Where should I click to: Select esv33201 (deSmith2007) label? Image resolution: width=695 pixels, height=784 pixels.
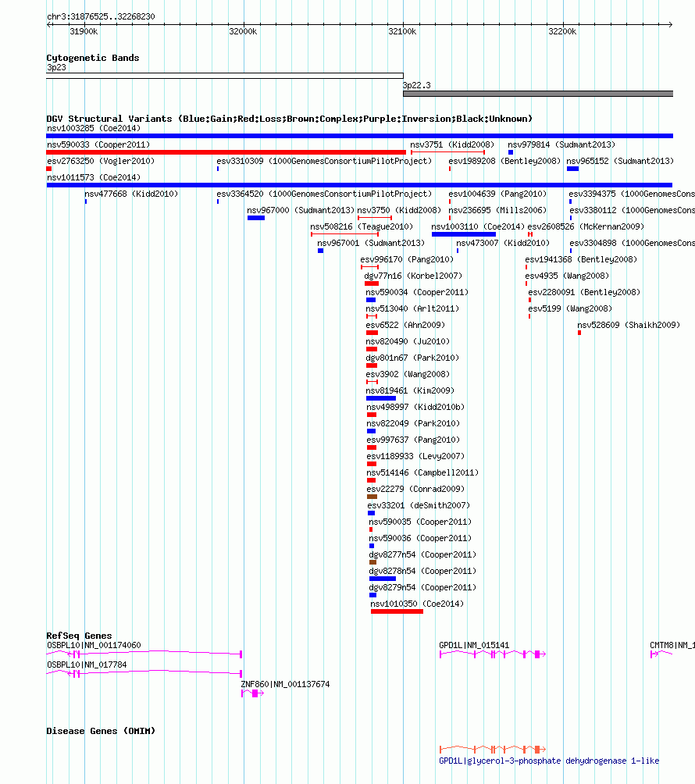[419, 506]
